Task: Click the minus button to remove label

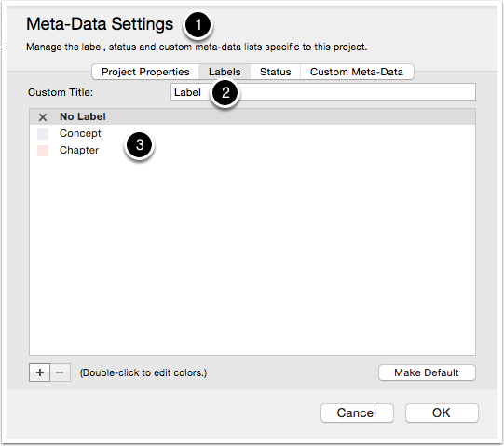Action: pos(60,372)
